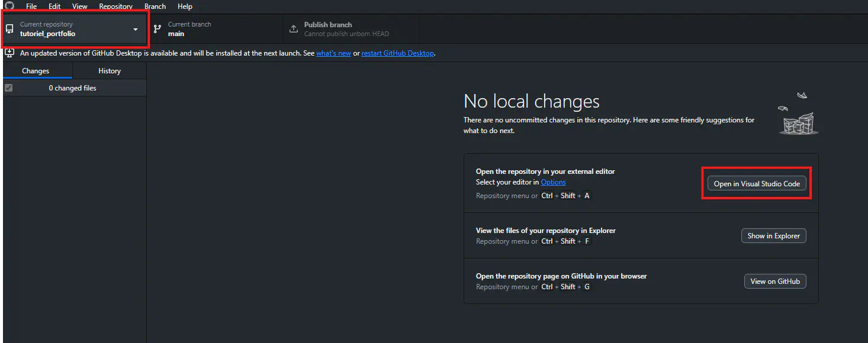
Task: Open the Branch menu
Action: pos(155,7)
